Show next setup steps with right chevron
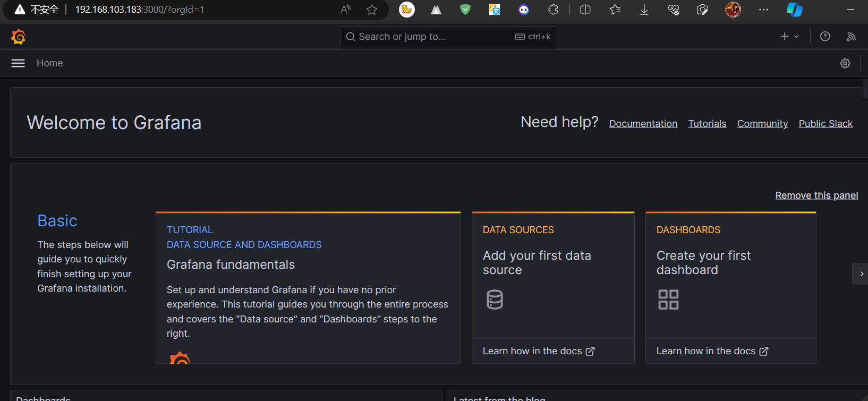Screen dimensions: 868x401 pos(861,274)
